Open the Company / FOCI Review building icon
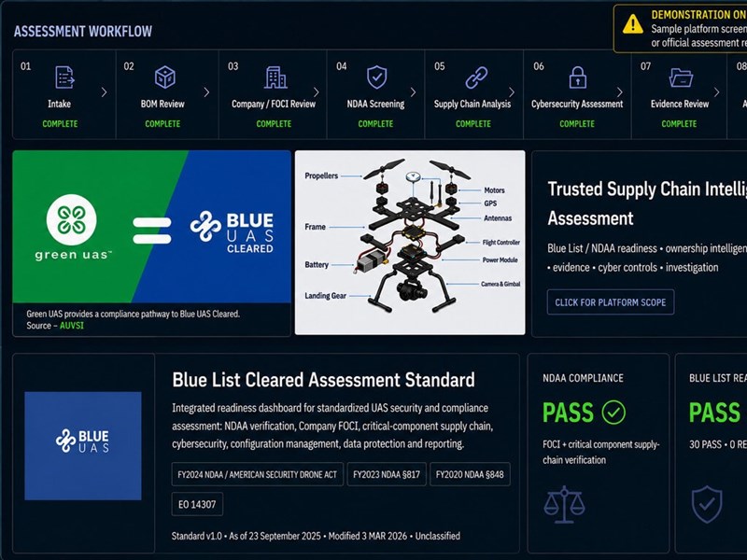Image resolution: width=747 pixels, height=560 pixels. click(275, 77)
